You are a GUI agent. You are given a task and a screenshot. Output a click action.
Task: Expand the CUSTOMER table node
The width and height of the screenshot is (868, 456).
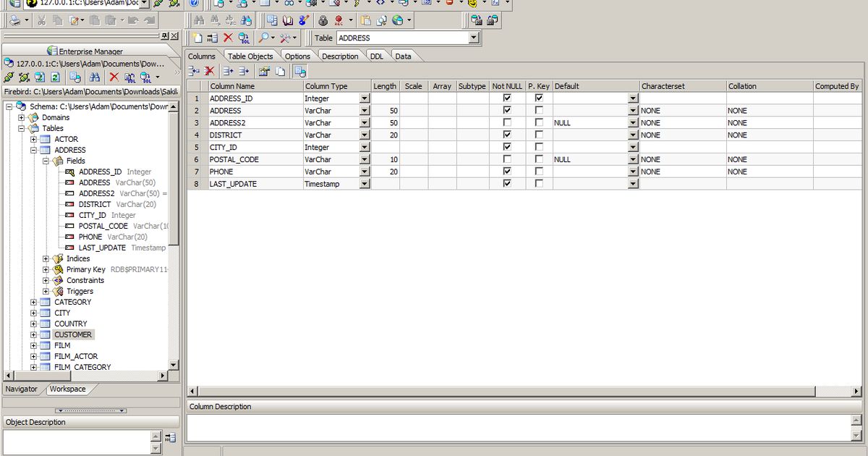tap(33, 334)
